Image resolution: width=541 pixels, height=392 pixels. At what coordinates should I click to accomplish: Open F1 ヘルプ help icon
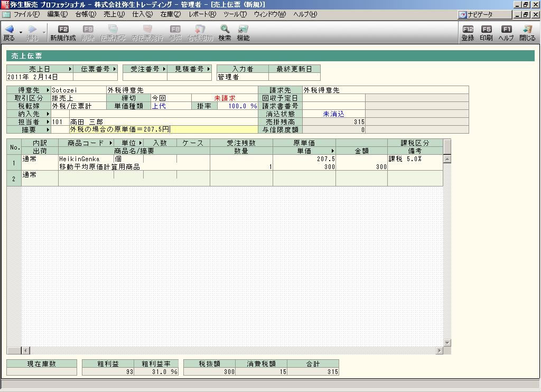tap(506, 30)
